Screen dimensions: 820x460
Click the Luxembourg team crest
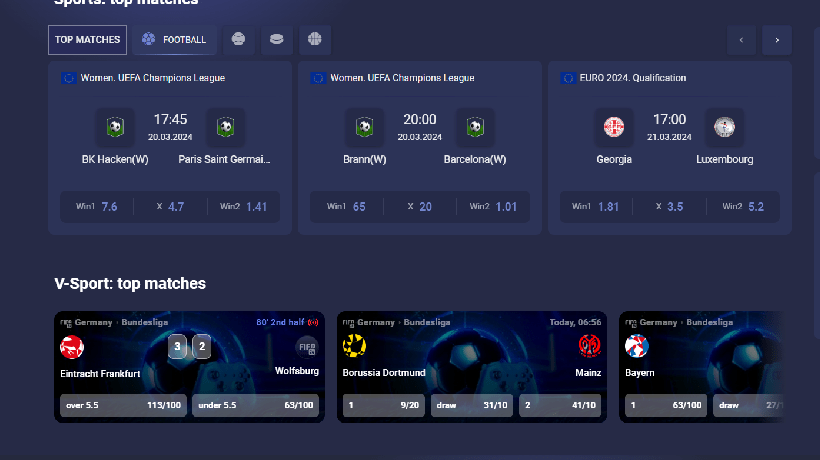point(724,127)
